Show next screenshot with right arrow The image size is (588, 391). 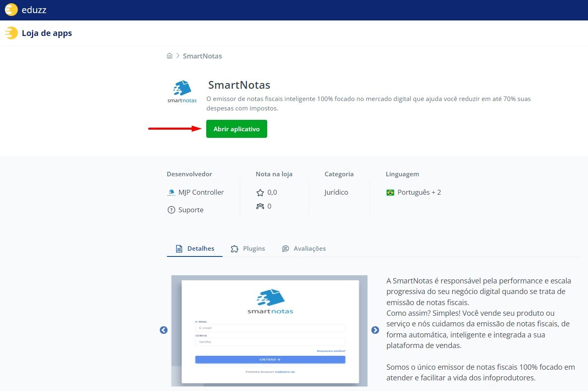375,330
